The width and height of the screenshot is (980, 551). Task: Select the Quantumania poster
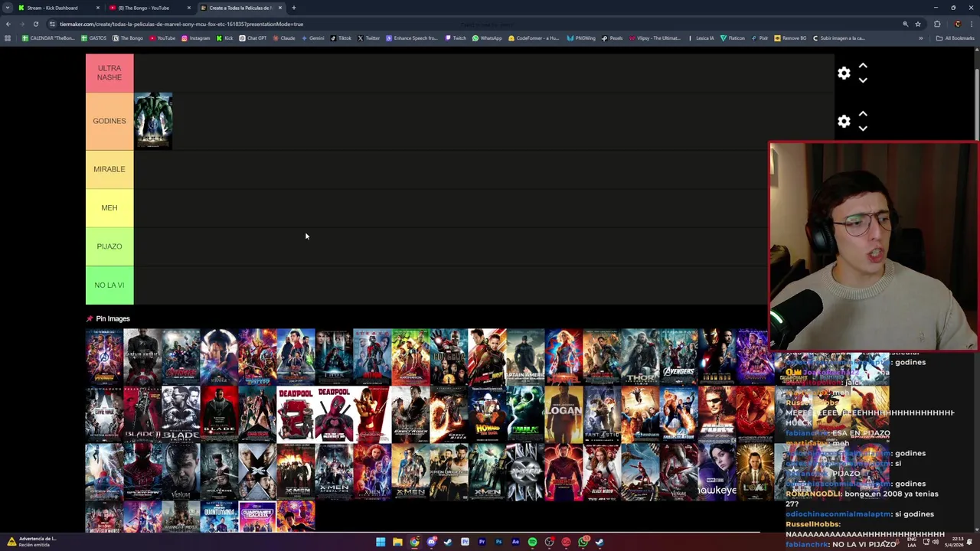[219, 517]
